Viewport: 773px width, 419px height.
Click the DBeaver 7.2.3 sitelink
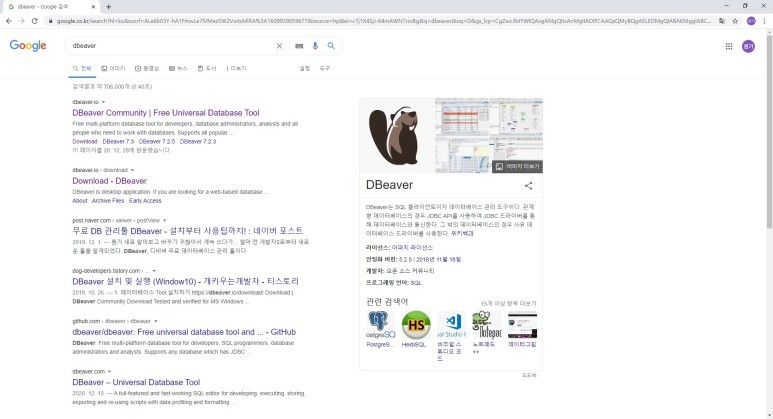[198, 141]
